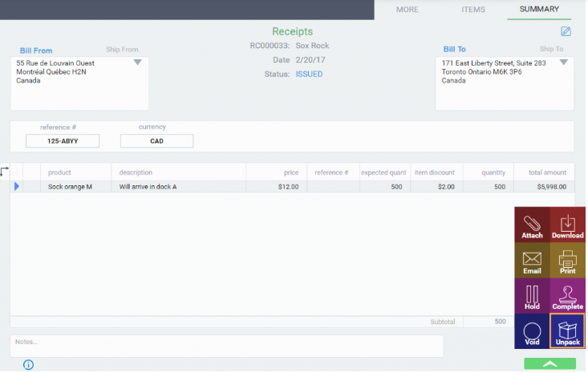This screenshot has width=588, height=373.
Task: Click the Sox Rock vendor name
Action: 314,46
